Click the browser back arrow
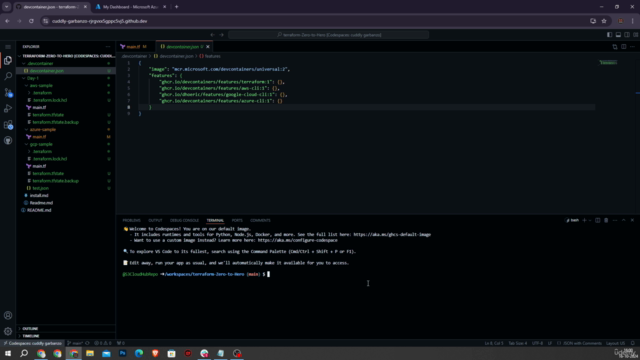 7,21
